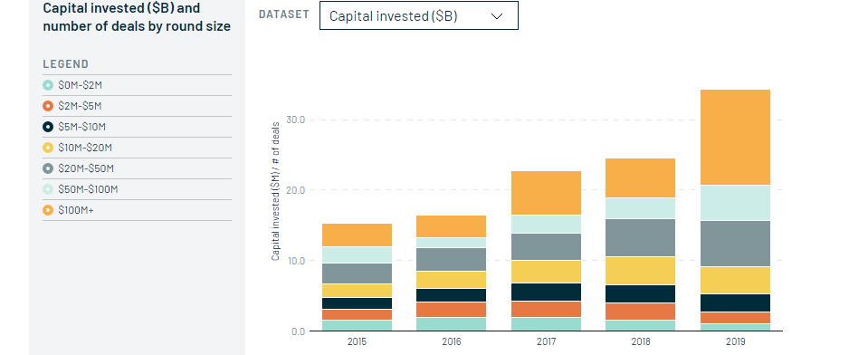Image resolution: width=868 pixels, height=355 pixels.
Task: Click the 2019 $50M-$100M pale mint segment
Action: click(x=735, y=203)
